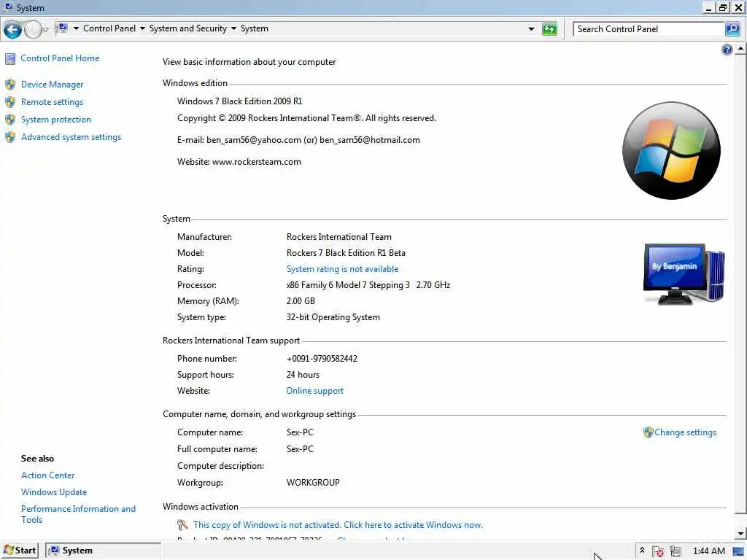Expand the arrow after System and Security
The width and height of the screenshot is (747, 560).
point(233,28)
